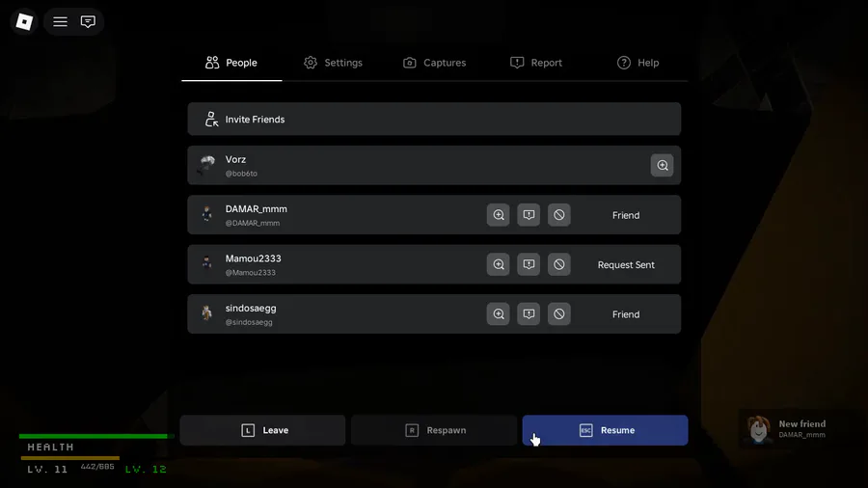Image resolution: width=868 pixels, height=488 pixels.
Task: Click the Friend status for sindosaegg
Action: coord(626,314)
